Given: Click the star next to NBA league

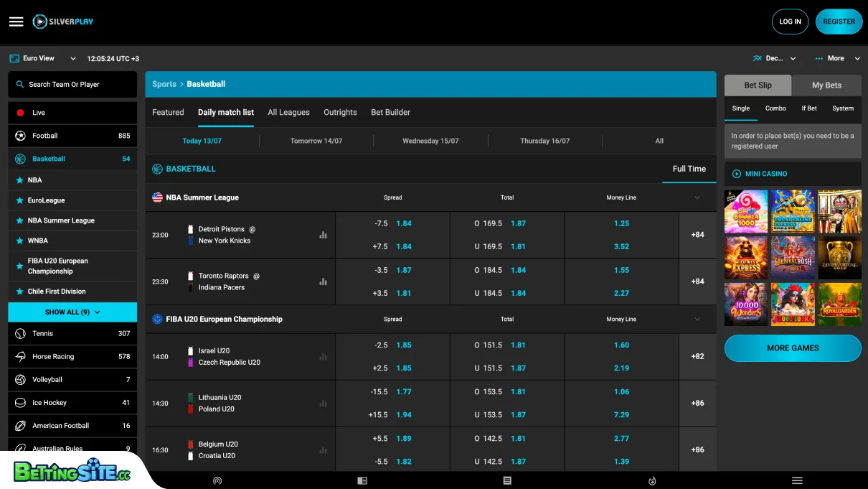Looking at the screenshot, I should tap(19, 180).
